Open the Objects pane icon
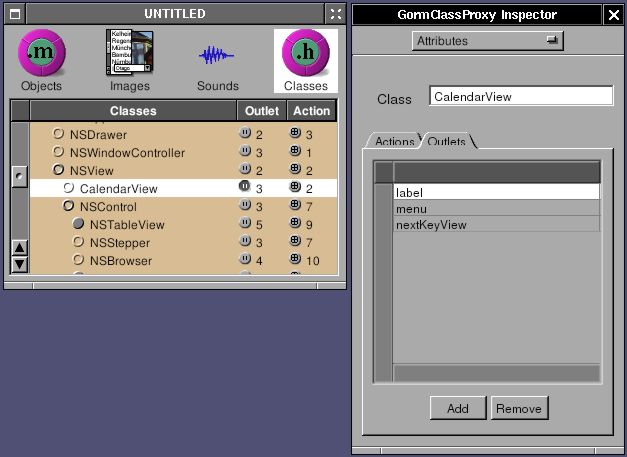This screenshot has width=627, height=457. pyautogui.click(x=41, y=54)
